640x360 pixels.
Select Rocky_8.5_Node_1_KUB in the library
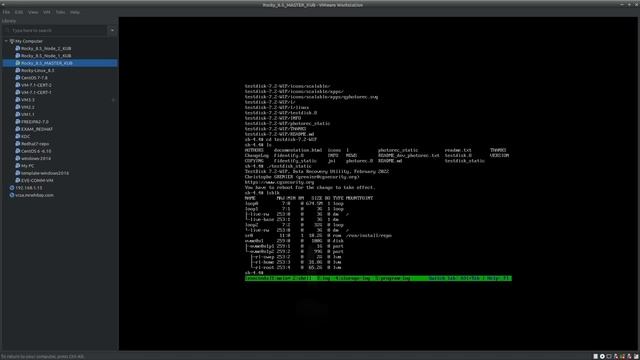point(46,56)
